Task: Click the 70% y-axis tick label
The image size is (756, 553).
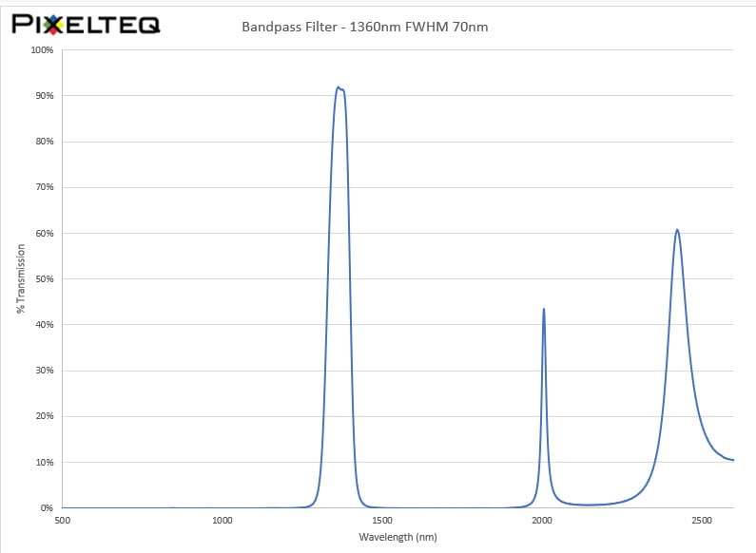Action: [x=44, y=187]
